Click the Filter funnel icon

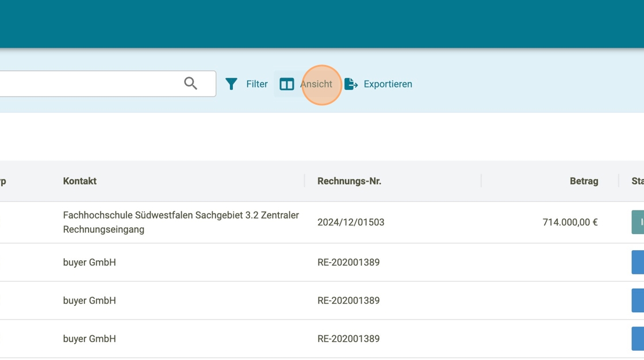click(231, 84)
